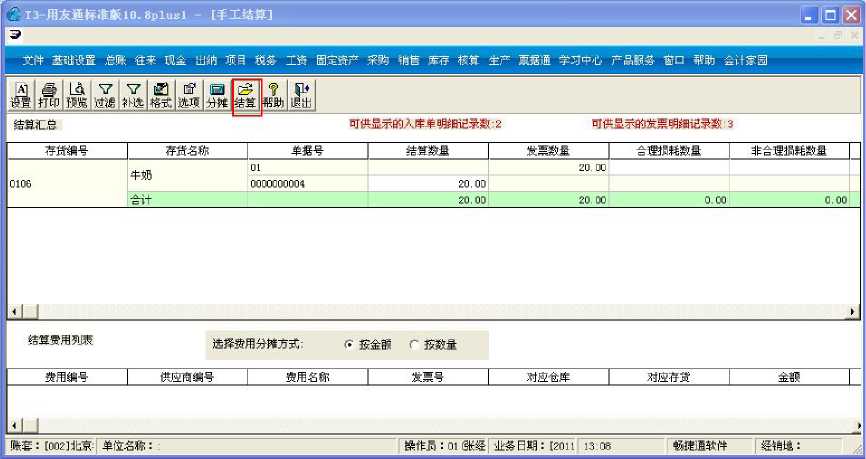Open the 设置 toolbar icon
866x459 pixels.
click(x=20, y=96)
